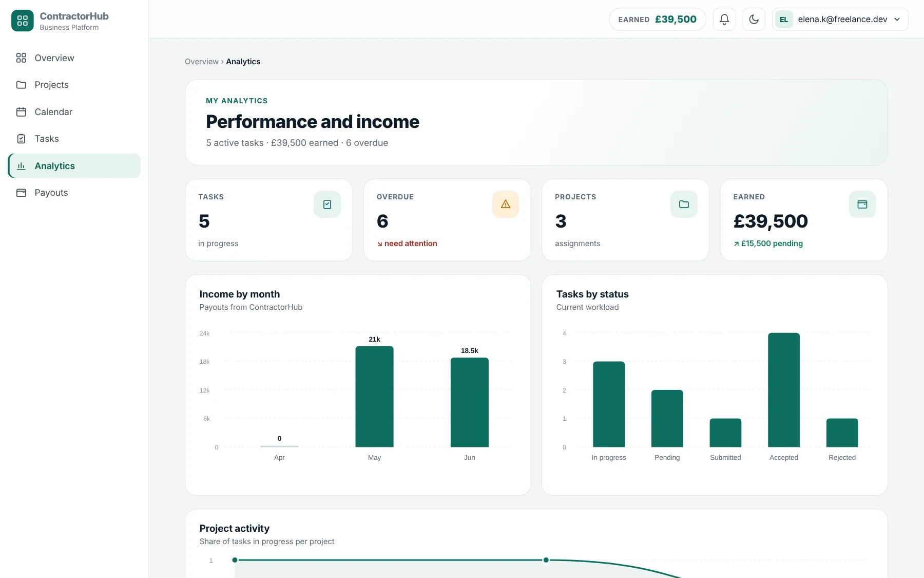
Task: Click the Tasks card checklist icon
Action: pyautogui.click(x=327, y=204)
